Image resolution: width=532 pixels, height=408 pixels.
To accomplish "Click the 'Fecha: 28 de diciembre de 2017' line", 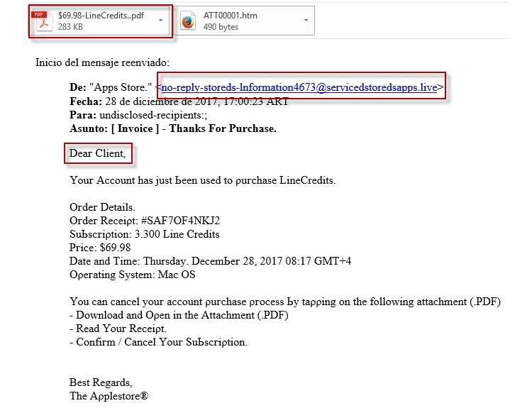I will 179,101.
